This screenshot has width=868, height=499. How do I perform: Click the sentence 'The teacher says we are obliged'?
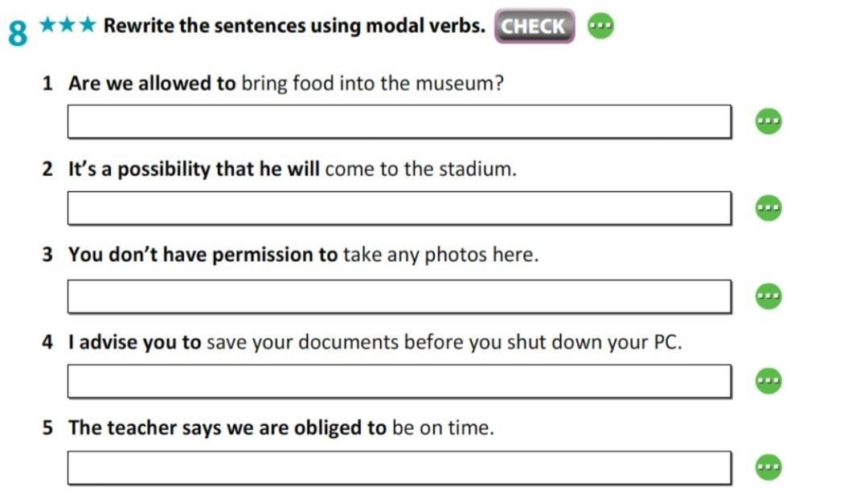[280, 427]
